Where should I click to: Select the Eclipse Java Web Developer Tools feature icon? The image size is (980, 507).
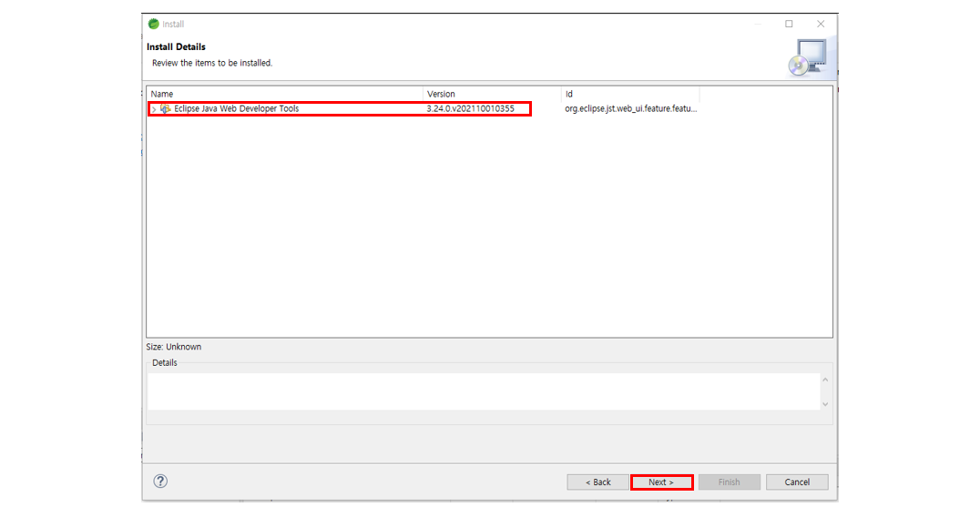tap(166, 108)
